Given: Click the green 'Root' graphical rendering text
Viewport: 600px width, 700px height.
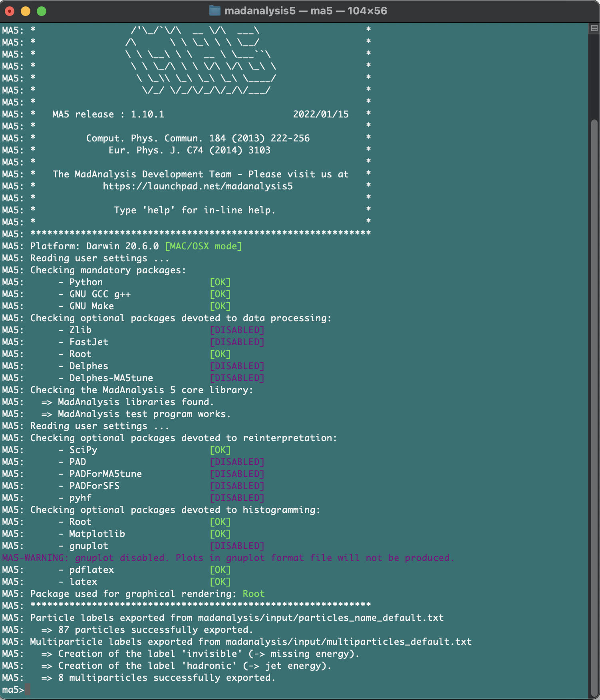Looking at the screenshot, I should pyautogui.click(x=254, y=594).
